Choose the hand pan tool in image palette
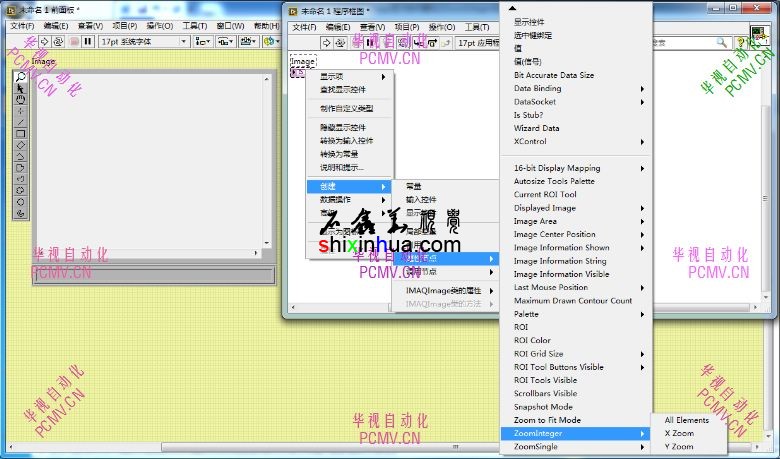Viewport: 780px width, 459px height. (x=20, y=100)
